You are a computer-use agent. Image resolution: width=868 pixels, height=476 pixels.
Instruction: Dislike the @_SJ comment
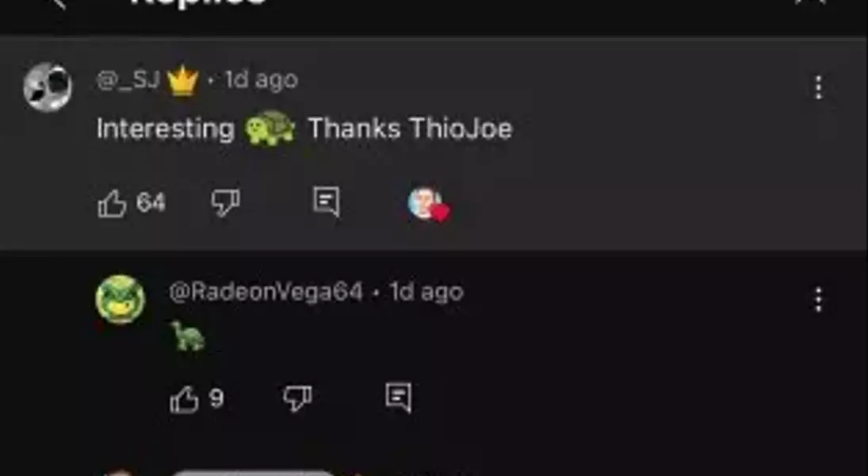(x=225, y=202)
